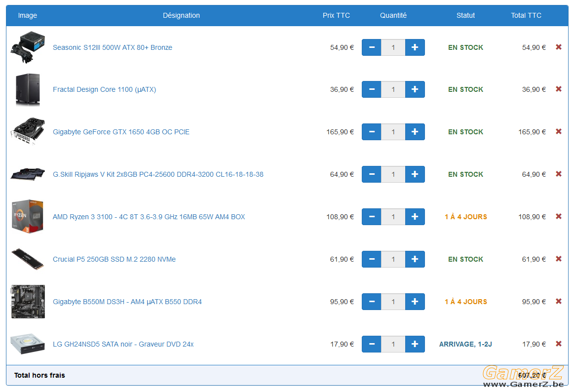This screenshot has height=392, width=574.
Task: Click the Prix TTC column header
Action: (x=336, y=15)
